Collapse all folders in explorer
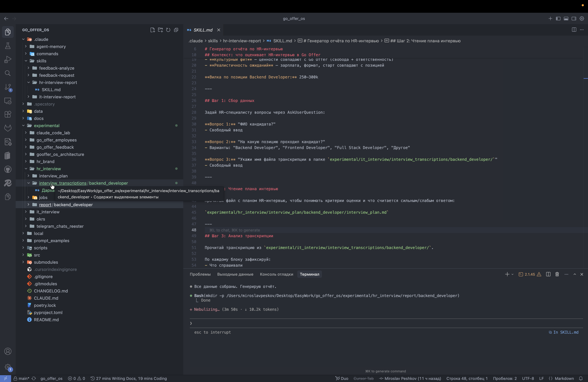This screenshot has height=382, width=588. pos(176,30)
